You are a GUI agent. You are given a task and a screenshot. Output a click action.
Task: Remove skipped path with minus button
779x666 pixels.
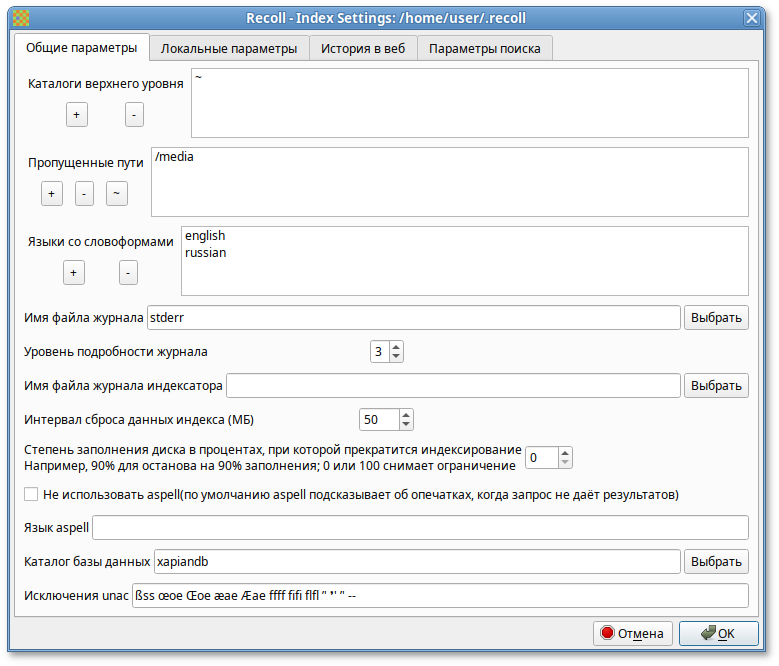pyautogui.click(x=84, y=193)
